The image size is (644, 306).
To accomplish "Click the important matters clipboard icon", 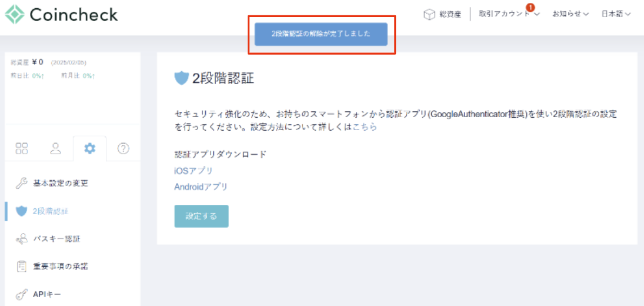I will click(x=22, y=267).
